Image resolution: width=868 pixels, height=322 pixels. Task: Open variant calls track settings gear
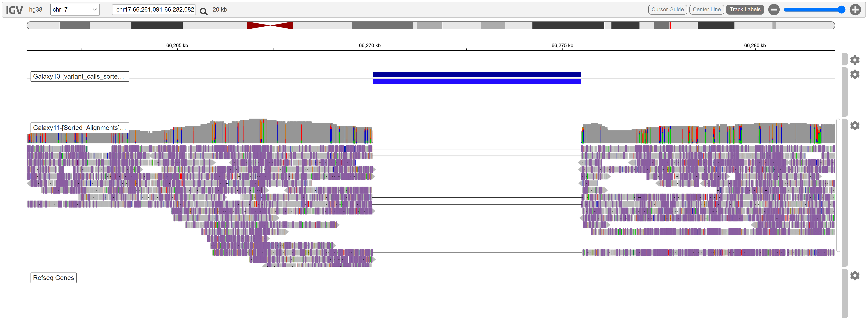point(855,74)
